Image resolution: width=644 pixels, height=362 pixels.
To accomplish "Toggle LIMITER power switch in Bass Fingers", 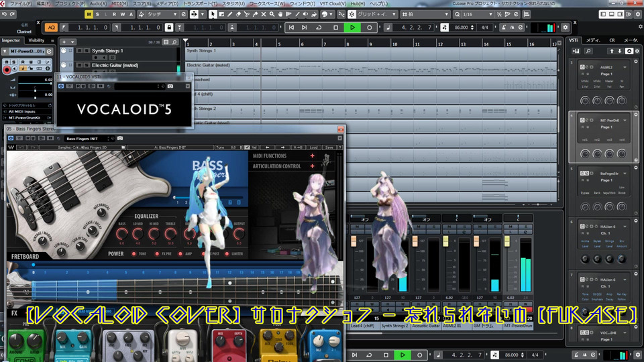I will (226, 253).
